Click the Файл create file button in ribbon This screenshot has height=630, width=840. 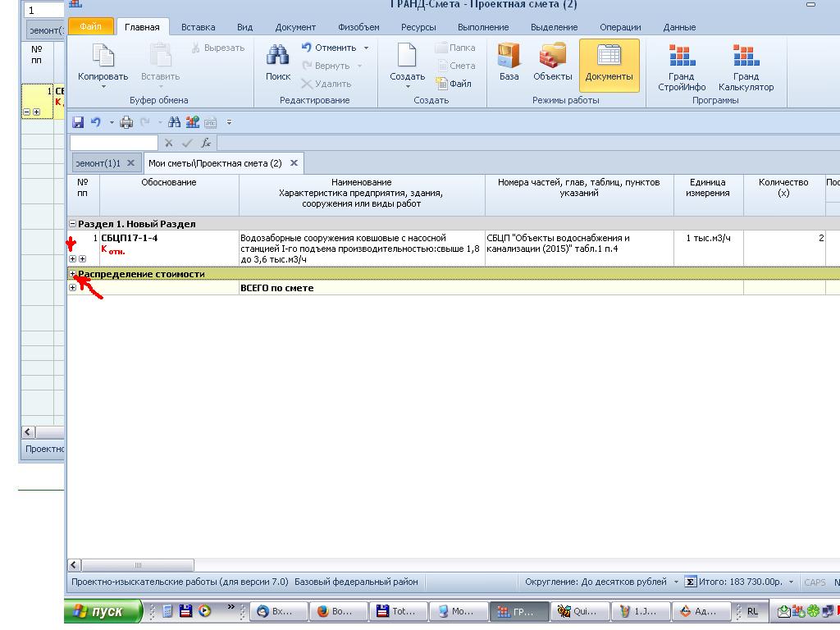pyautogui.click(x=453, y=84)
